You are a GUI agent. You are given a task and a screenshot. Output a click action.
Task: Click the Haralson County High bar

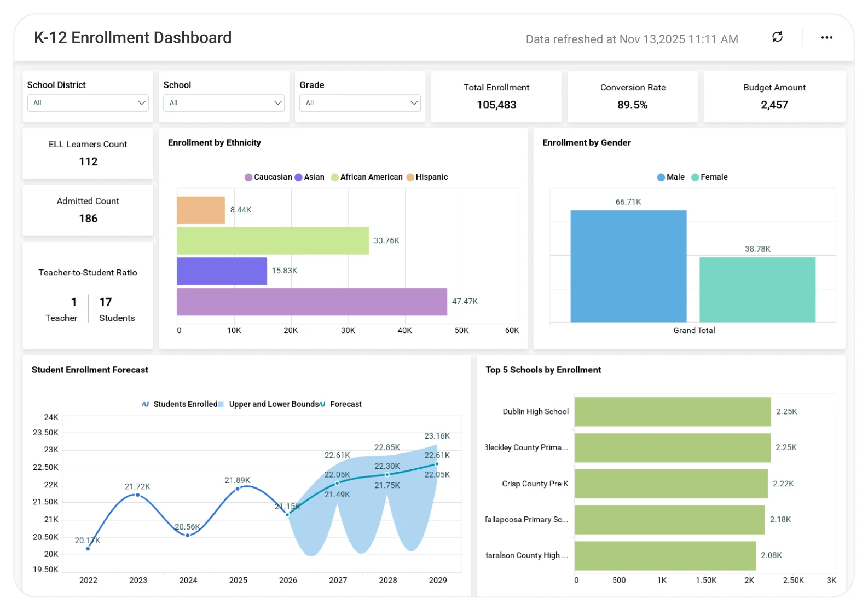click(x=665, y=556)
